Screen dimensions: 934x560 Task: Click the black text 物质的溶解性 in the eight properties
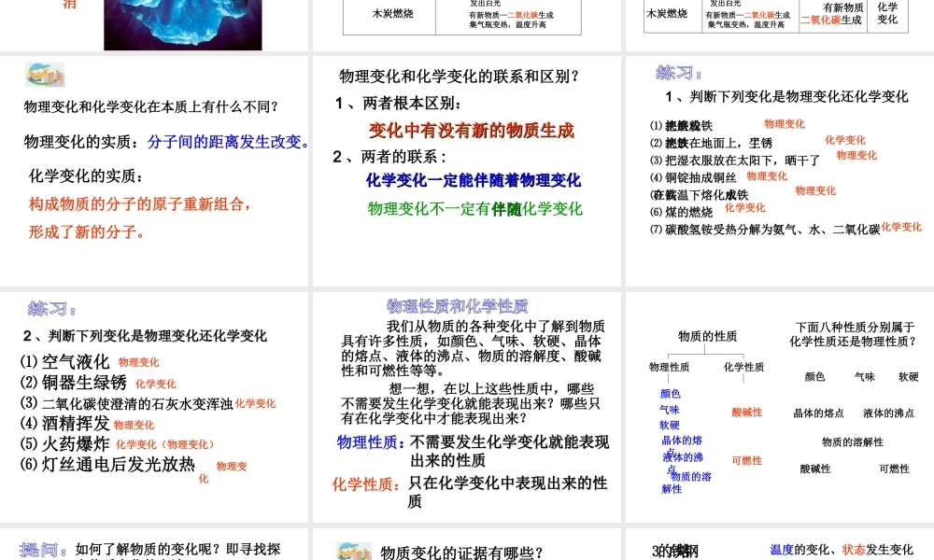853,442
